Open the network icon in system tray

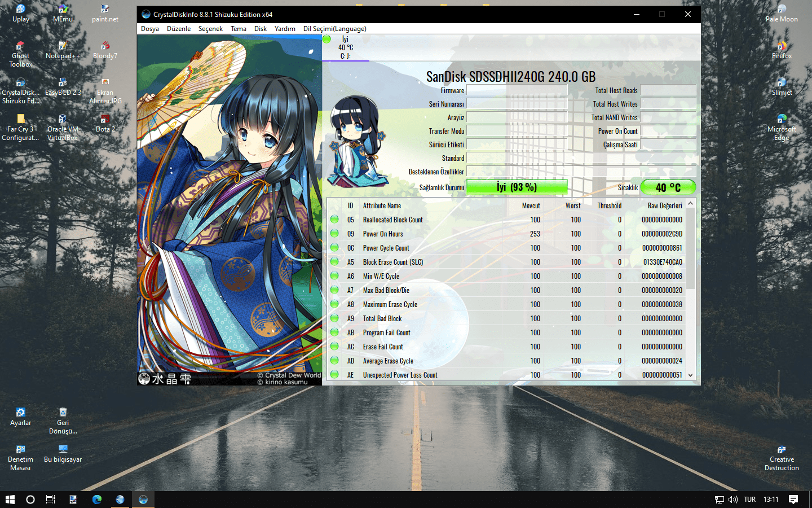719,500
